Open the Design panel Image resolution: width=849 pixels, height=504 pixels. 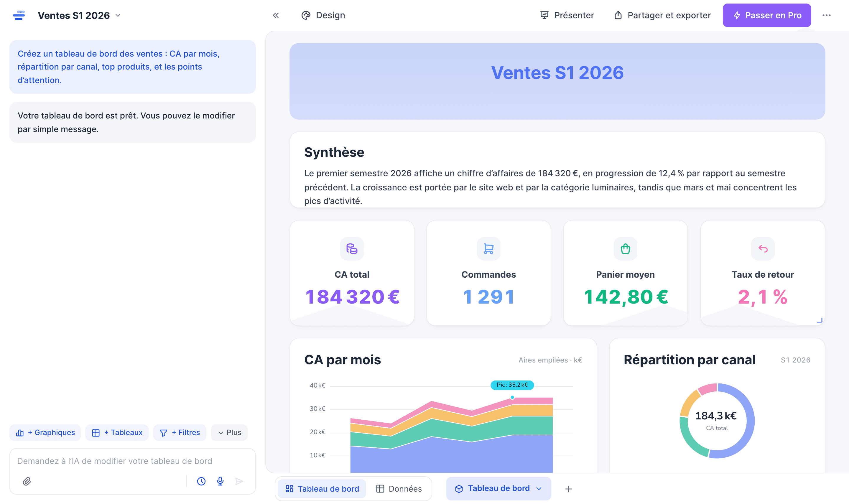[323, 15]
